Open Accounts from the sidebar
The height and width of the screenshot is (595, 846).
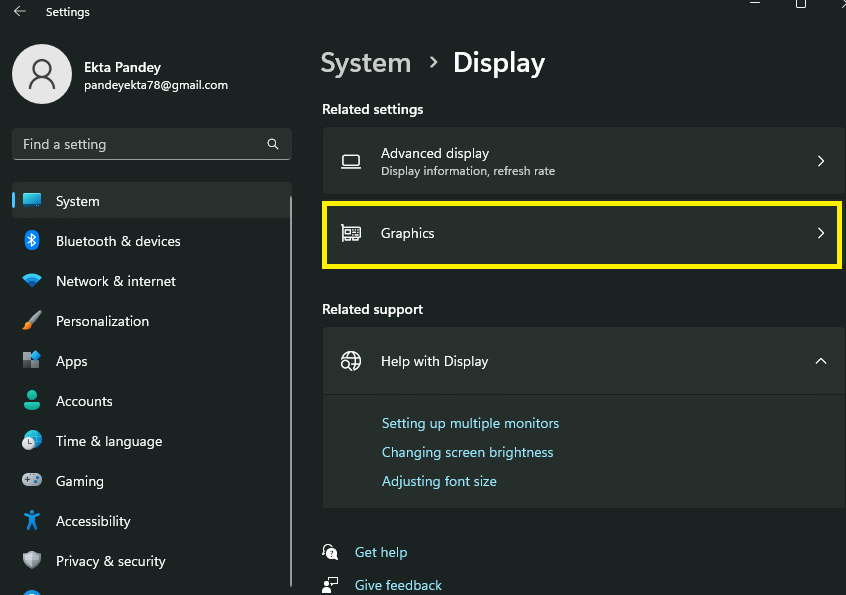coord(84,401)
